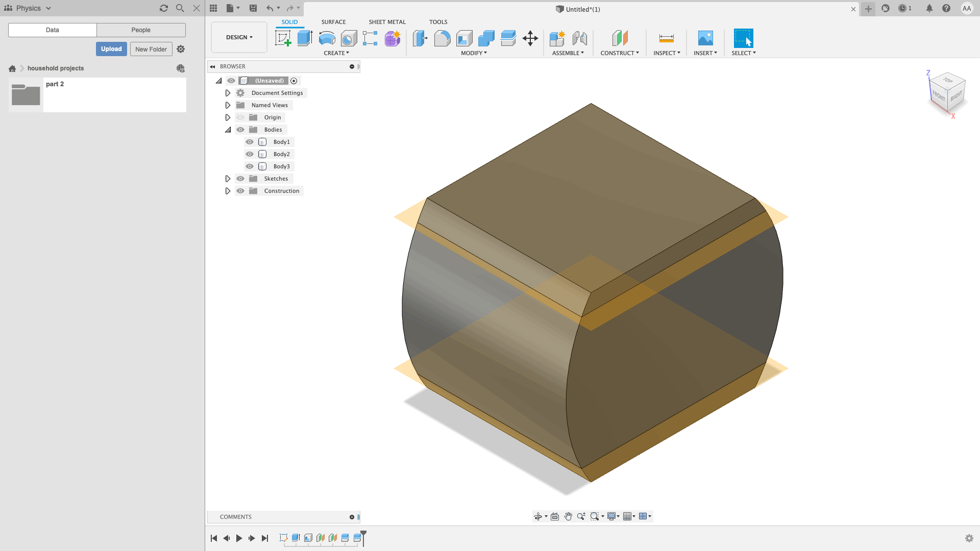
Task: Select the Move/Copy tool
Action: point(530,38)
